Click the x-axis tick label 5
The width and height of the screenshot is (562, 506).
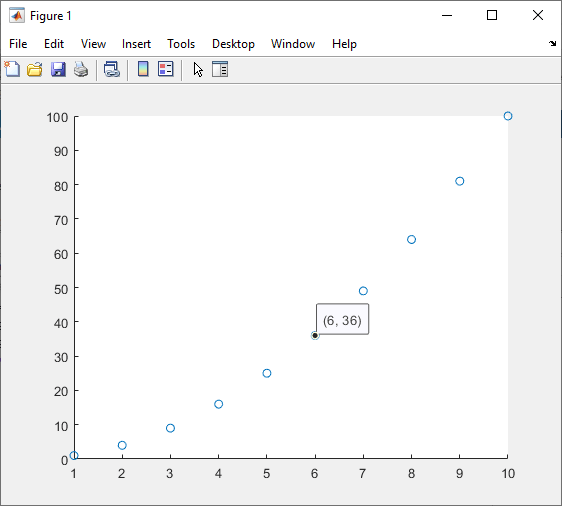pos(266,473)
